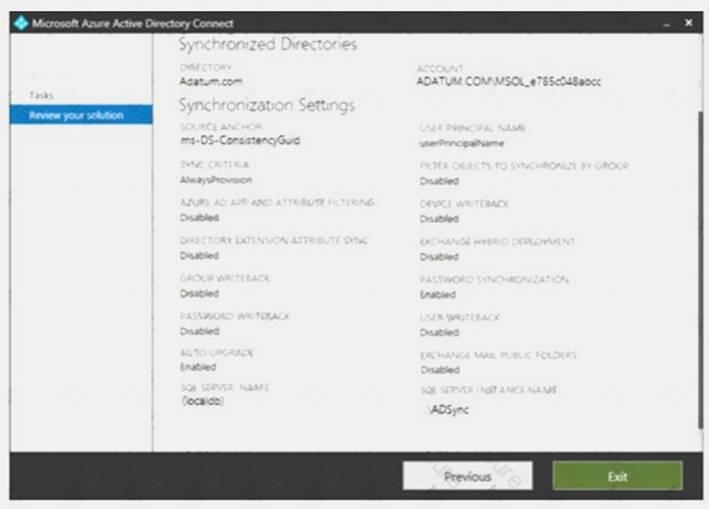
Task: Click the Exchange Hybrid Deployment label
Action: tap(497, 242)
